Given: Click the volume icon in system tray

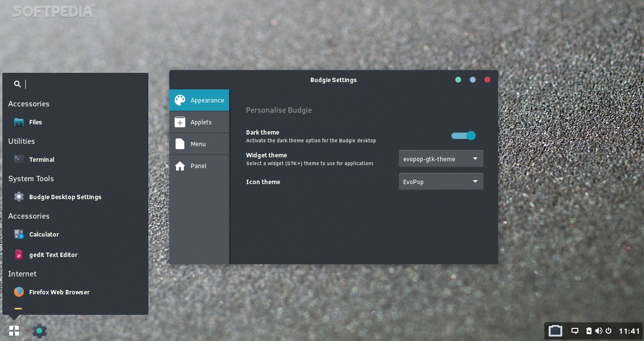Looking at the screenshot, I should pyautogui.click(x=599, y=331).
